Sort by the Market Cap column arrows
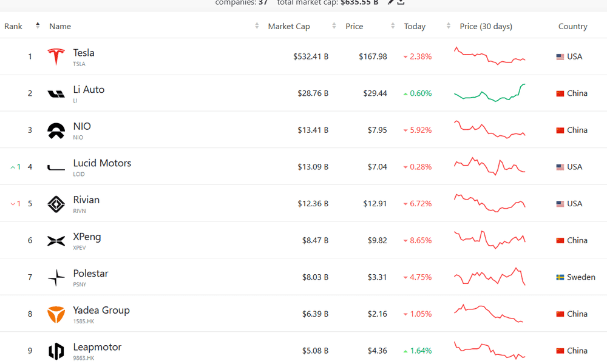This screenshot has height=364, width=607. click(x=334, y=26)
